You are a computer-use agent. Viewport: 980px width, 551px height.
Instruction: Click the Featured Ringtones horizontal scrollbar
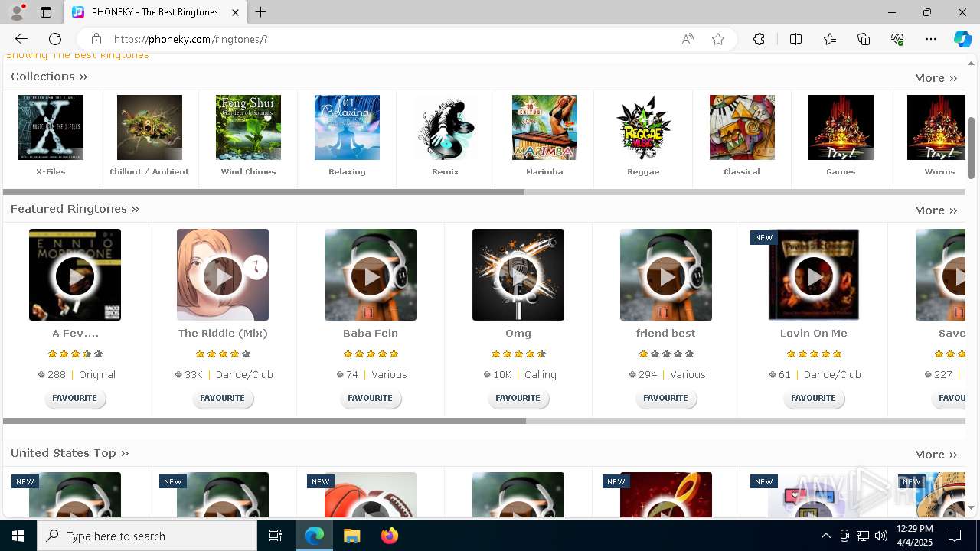[x=264, y=421]
